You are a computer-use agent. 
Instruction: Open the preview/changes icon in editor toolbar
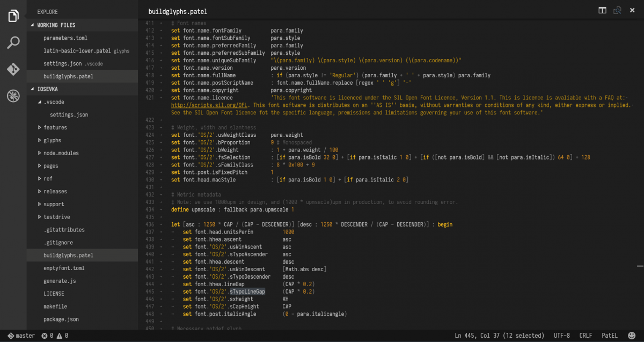[618, 10]
